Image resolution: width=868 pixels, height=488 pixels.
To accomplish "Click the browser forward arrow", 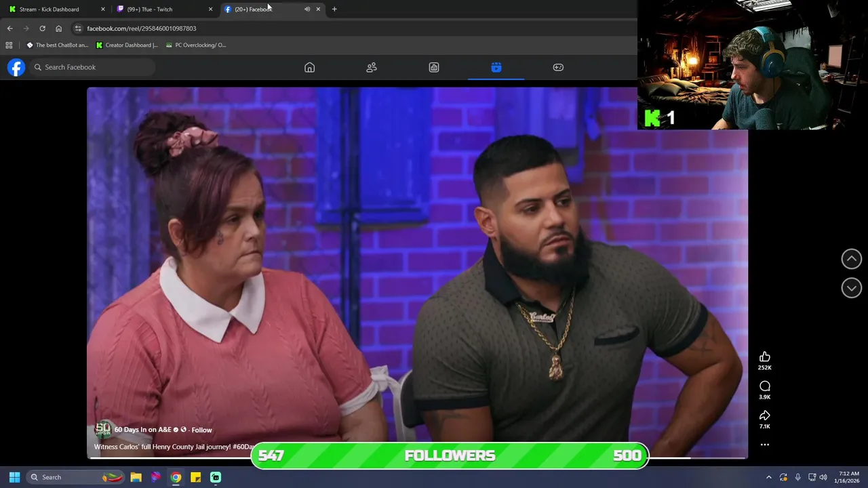I will (x=26, y=28).
